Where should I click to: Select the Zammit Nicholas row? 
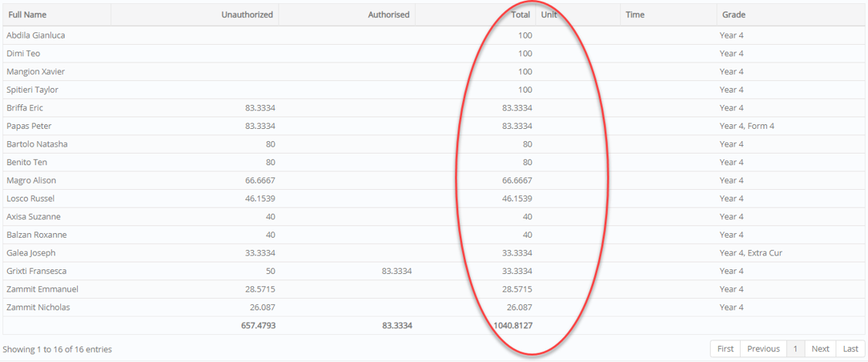434,307
